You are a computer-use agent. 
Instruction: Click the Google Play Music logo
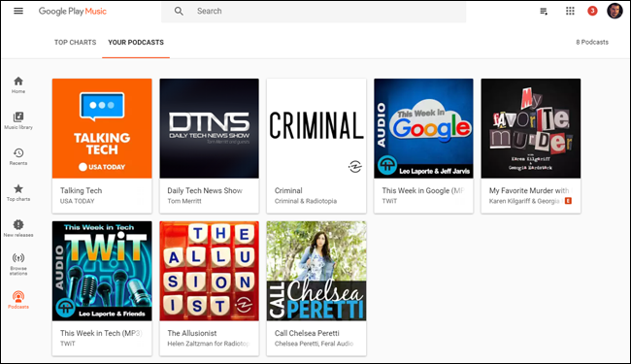73,12
